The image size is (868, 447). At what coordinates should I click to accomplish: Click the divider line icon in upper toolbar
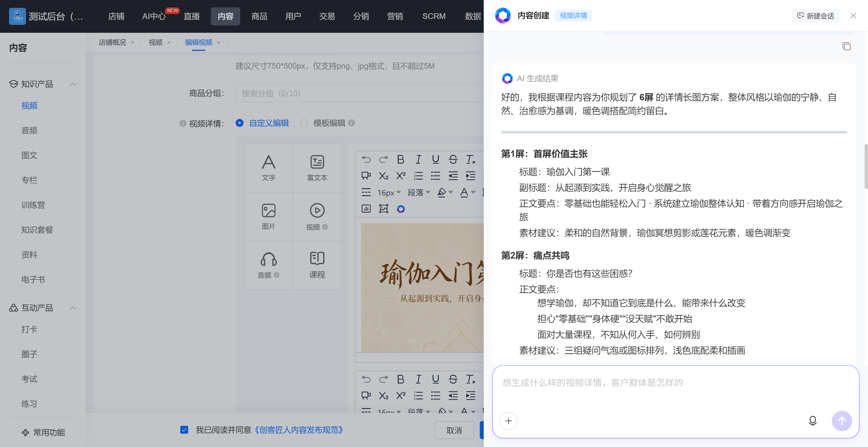click(366, 192)
